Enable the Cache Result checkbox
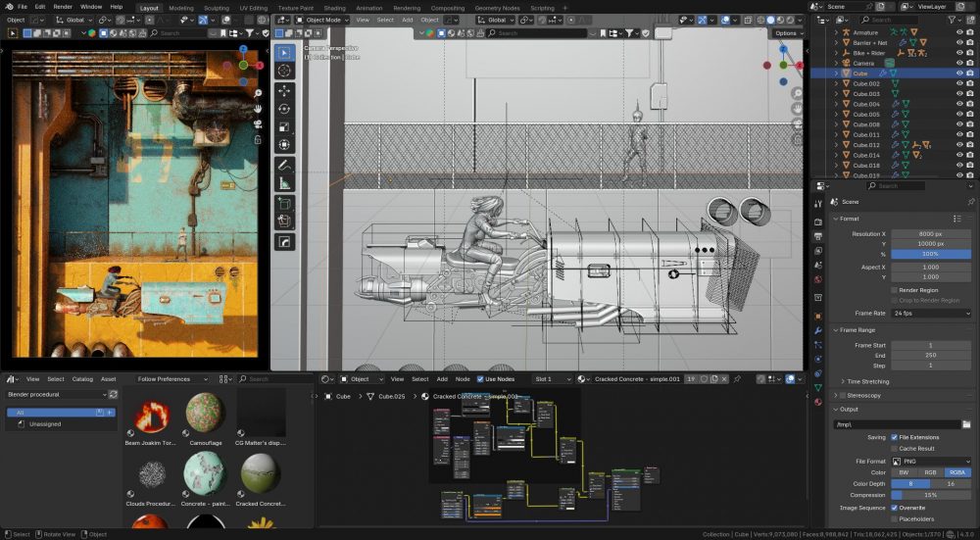 pos(895,448)
